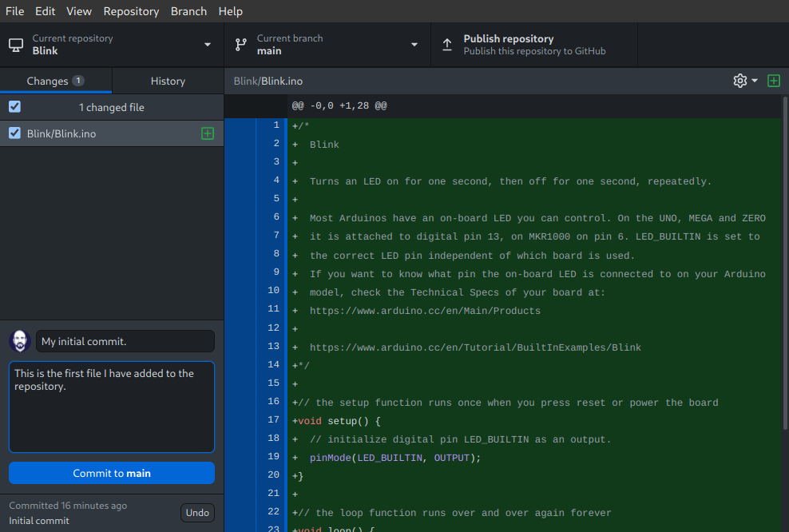Expand the Current branch dropdown arrow
The height and width of the screenshot is (532, 789).
(414, 45)
